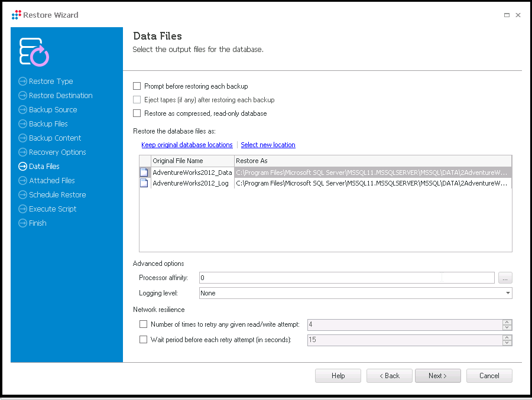This screenshot has width=532, height=400.
Task: Go to the Backup Content step
Action: point(55,138)
